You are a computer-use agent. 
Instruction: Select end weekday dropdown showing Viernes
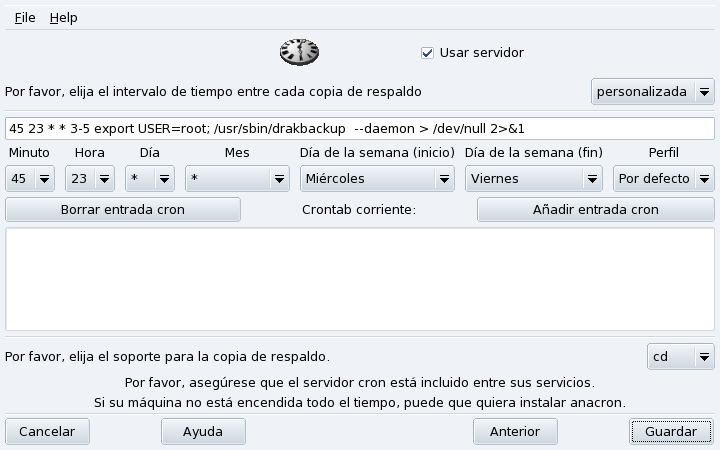(534, 179)
